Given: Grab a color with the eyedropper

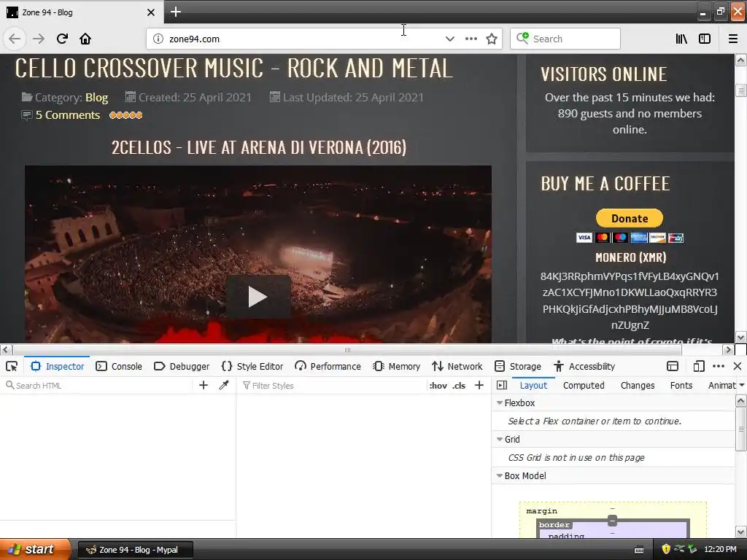Looking at the screenshot, I should [224, 385].
